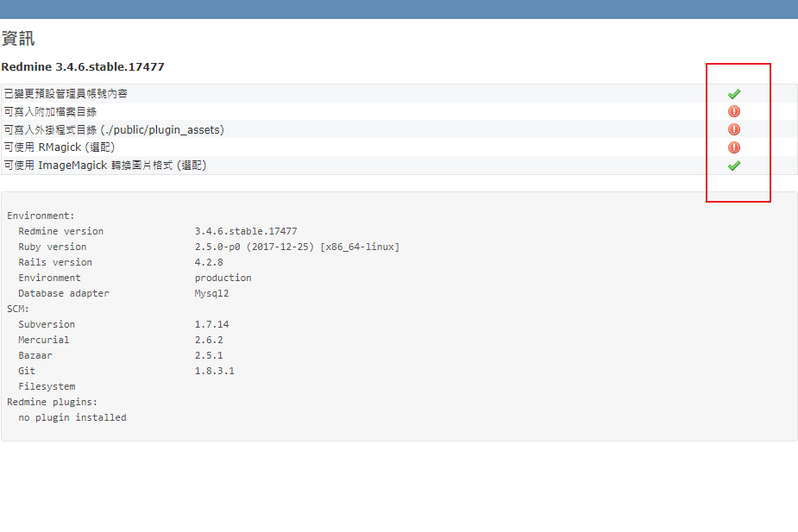This screenshot has width=798, height=532.
Task: Select the Rails version label
Action: pos(55,262)
